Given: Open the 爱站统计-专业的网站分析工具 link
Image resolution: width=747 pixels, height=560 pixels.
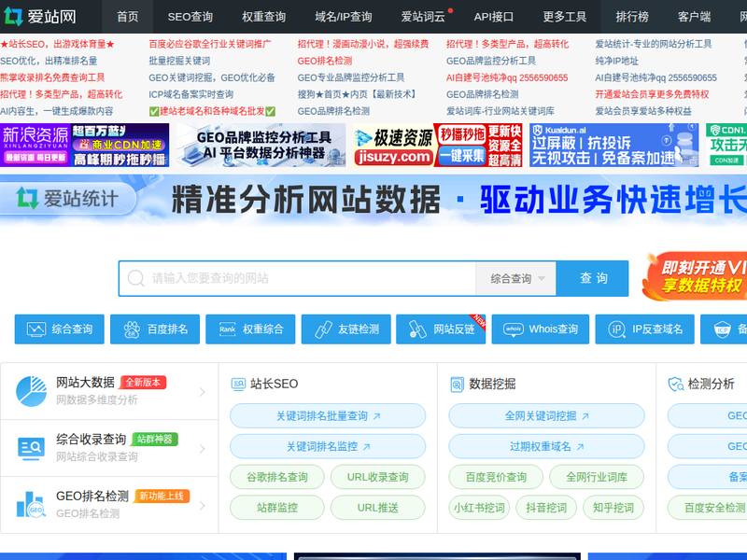Looking at the screenshot, I should pyautogui.click(x=653, y=44).
